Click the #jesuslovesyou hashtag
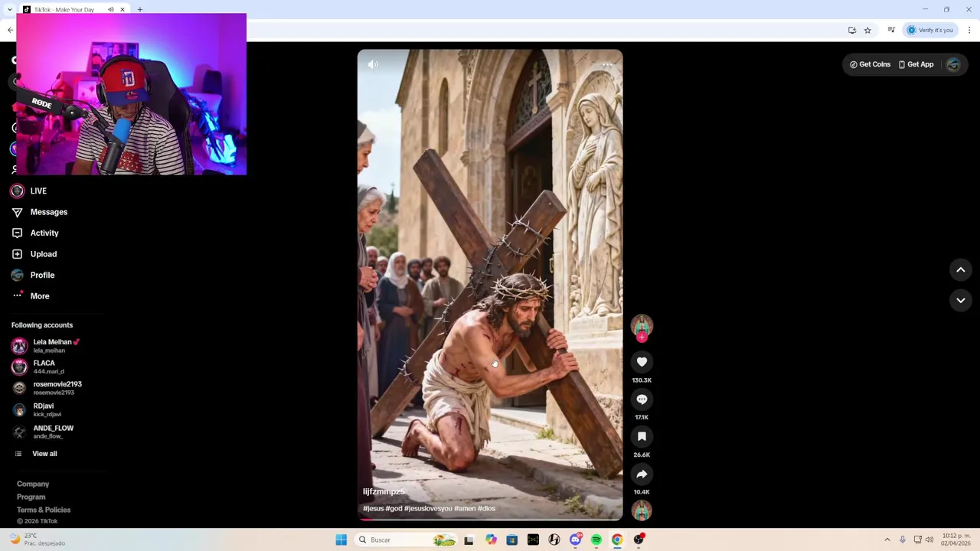Image resolution: width=980 pixels, height=551 pixels. coord(428,508)
